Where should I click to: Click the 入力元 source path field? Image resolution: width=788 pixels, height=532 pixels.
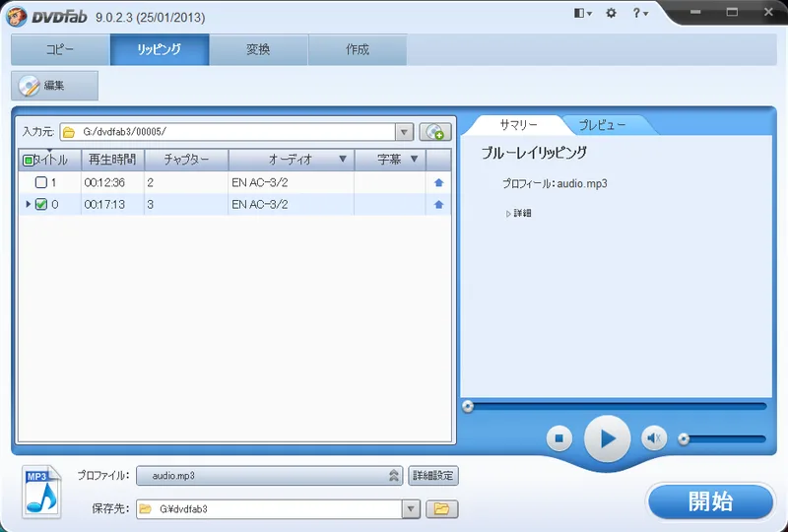228,132
